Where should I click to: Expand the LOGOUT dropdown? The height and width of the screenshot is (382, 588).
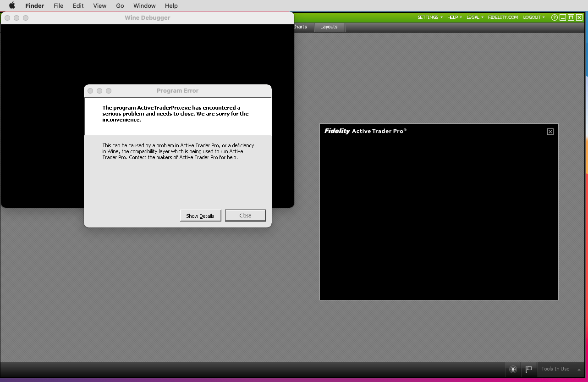click(534, 17)
